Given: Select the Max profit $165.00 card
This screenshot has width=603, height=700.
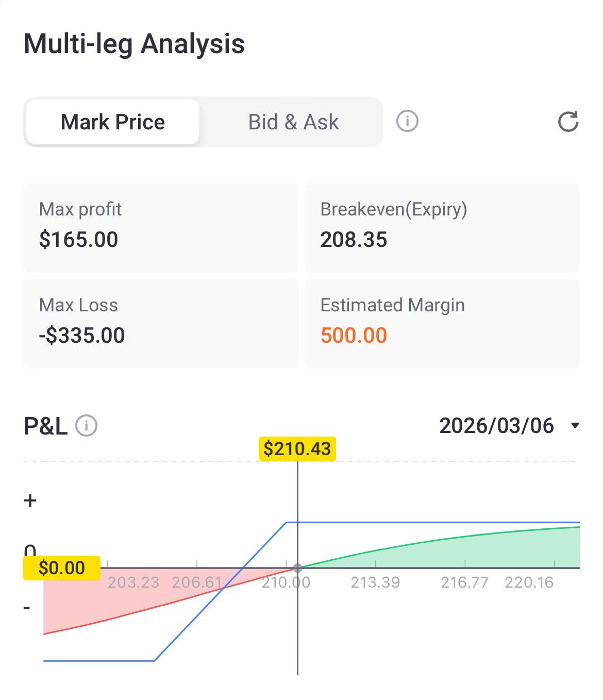Looking at the screenshot, I should click(160, 227).
